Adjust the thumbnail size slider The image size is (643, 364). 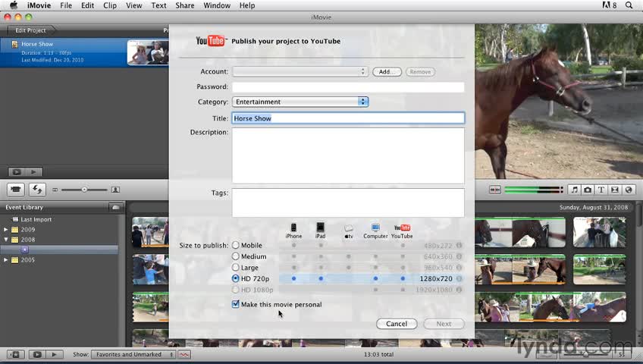click(x=84, y=190)
